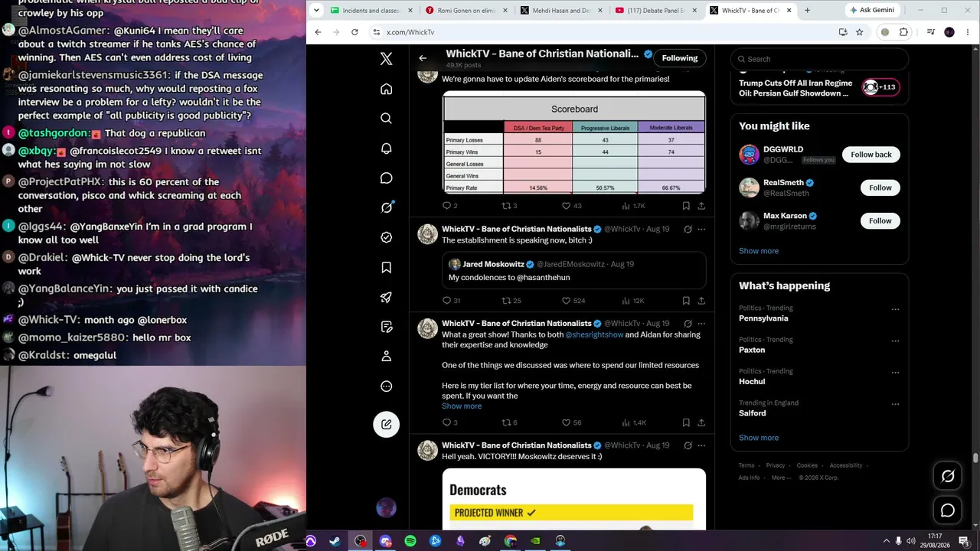The width and height of the screenshot is (980, 551).
Task: Like the 'What a great show' post
Action: point(566,422)
